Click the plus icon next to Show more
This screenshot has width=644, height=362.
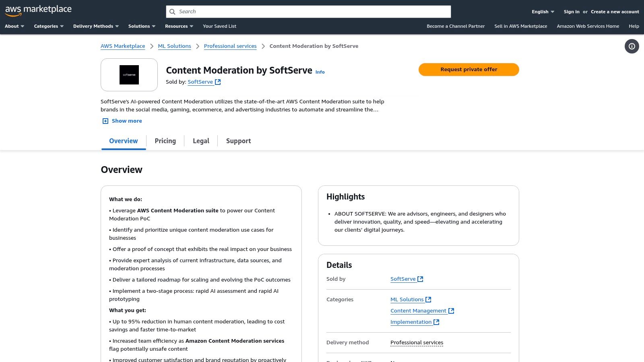coord(105,121)
